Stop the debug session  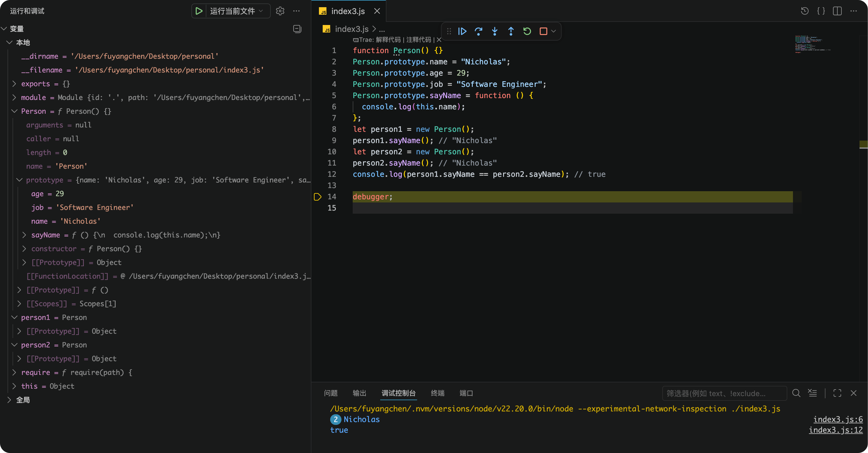tap(543, 31)
